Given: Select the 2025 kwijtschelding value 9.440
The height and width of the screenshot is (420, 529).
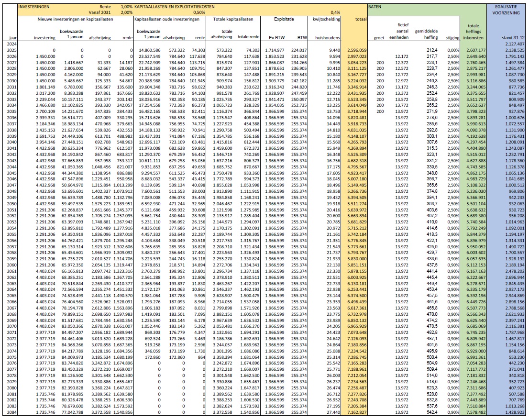Looking at the screenshot, I should click(335, 50).
